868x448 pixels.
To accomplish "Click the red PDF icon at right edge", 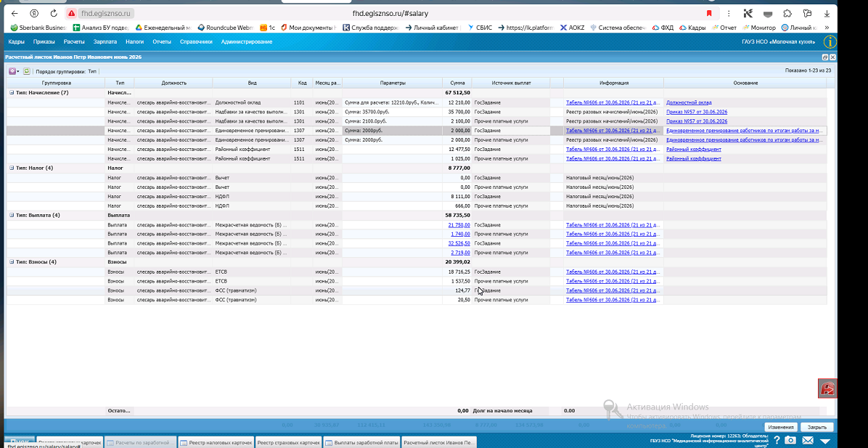I will (x=827, y=388).
